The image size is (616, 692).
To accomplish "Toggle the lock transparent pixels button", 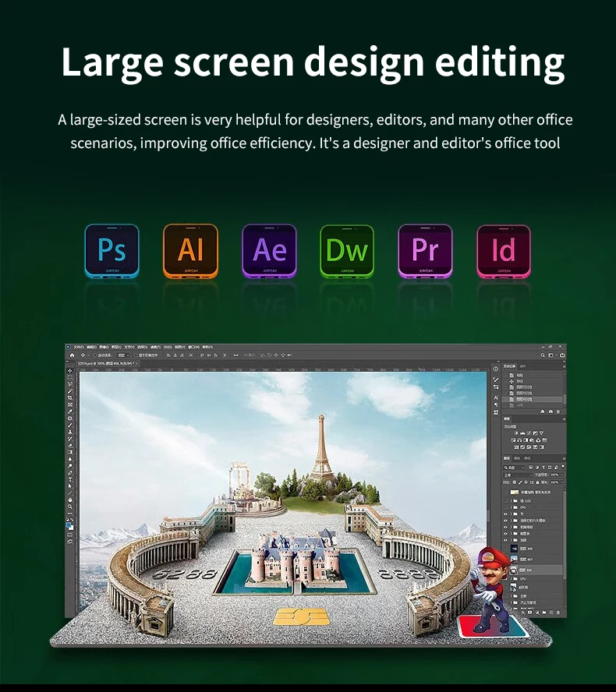I will 515,482.
